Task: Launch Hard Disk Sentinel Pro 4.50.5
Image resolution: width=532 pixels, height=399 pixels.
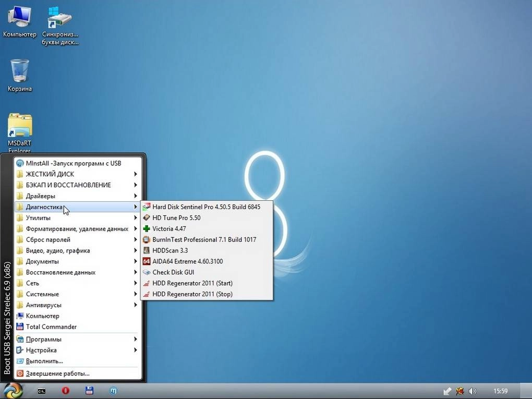Action: [207, 207]
